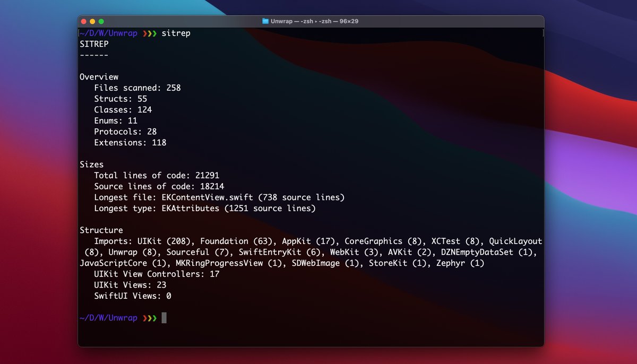Click the 'MKRingProgressView (1)' import entry

tap(229, 263)
